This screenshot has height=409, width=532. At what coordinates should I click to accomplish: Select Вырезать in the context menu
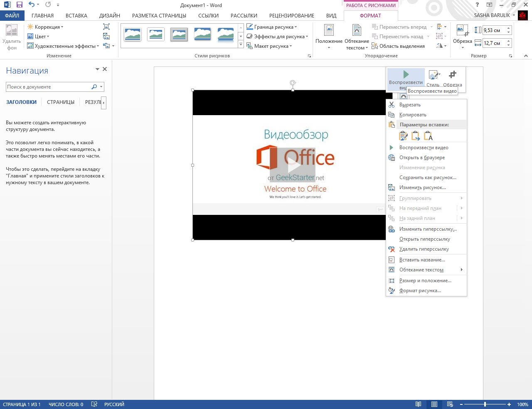click(426, 105)
